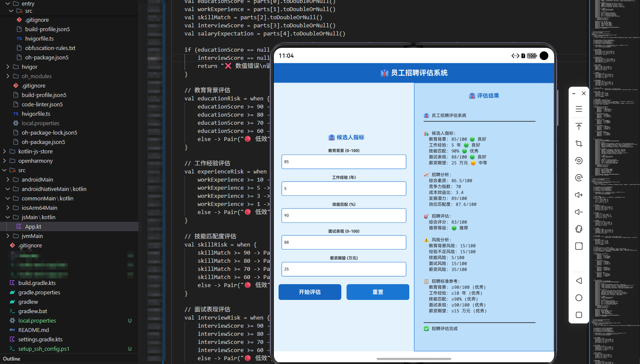Click the developer mode icon in emulator status bar
Image resolution: width=640 pixels, height=364 pixels.
click(x=515, y=56)
